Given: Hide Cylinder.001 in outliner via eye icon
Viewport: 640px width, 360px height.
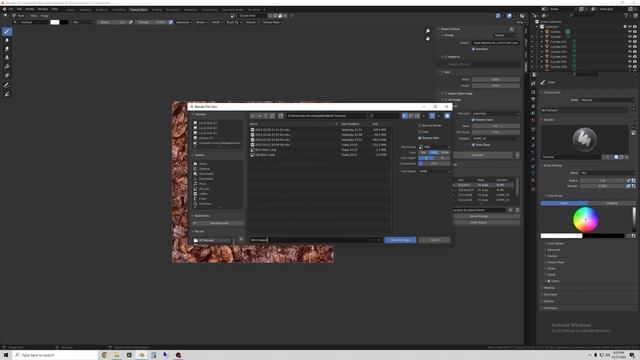Looking at the screenshot, I should point(630,42).
